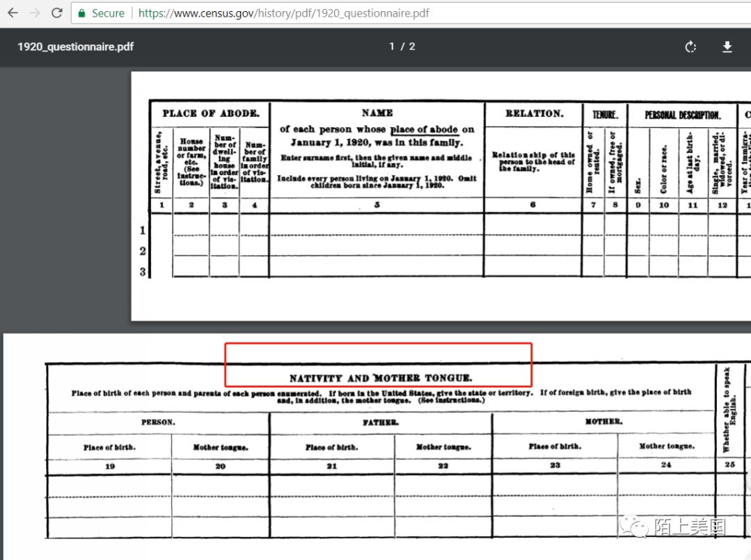Click the browser forward arrow

coord(35,13)
